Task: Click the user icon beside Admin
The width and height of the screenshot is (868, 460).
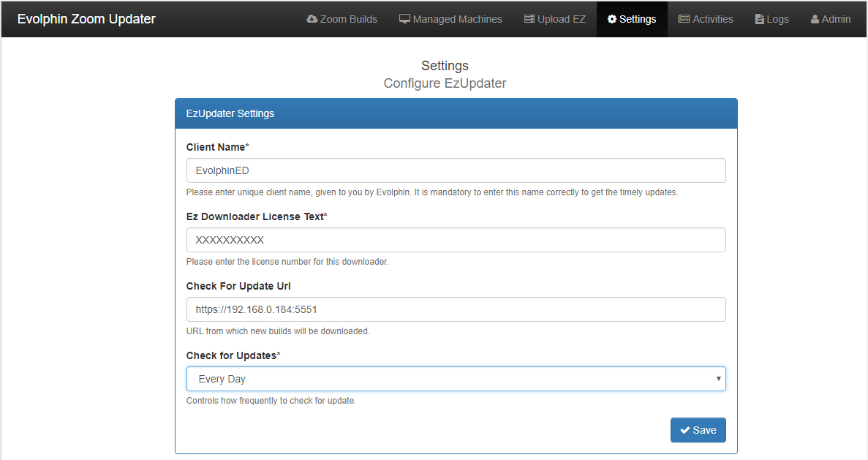Action: tap(815, 19)
